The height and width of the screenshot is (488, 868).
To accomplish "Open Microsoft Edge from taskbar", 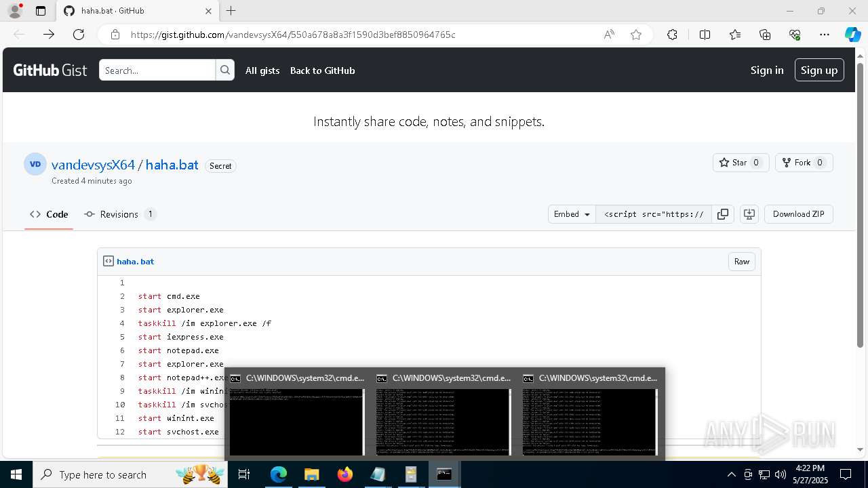I will tap(279, 474).
